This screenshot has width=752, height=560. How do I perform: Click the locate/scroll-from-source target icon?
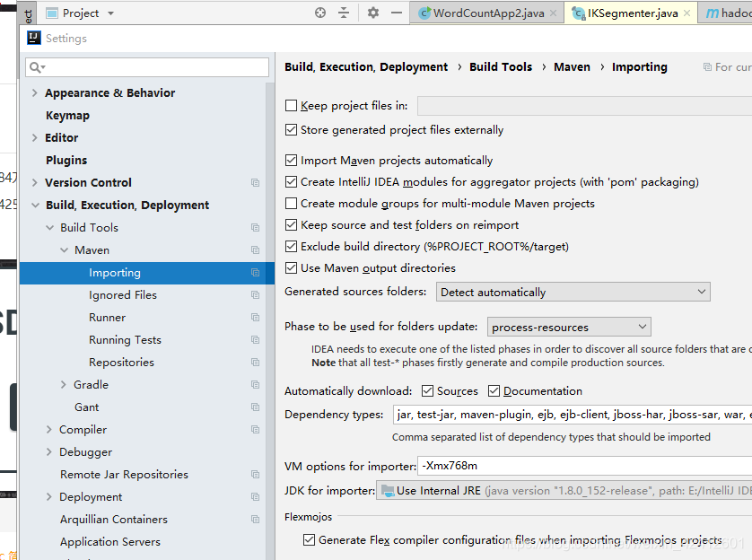pyautogui.click(x=320, y=13)
